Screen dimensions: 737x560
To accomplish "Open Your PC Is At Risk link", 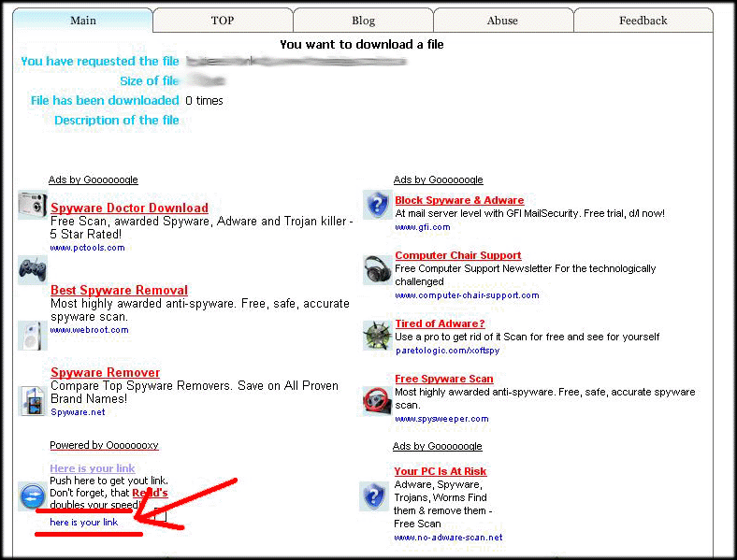I will 440,471.
